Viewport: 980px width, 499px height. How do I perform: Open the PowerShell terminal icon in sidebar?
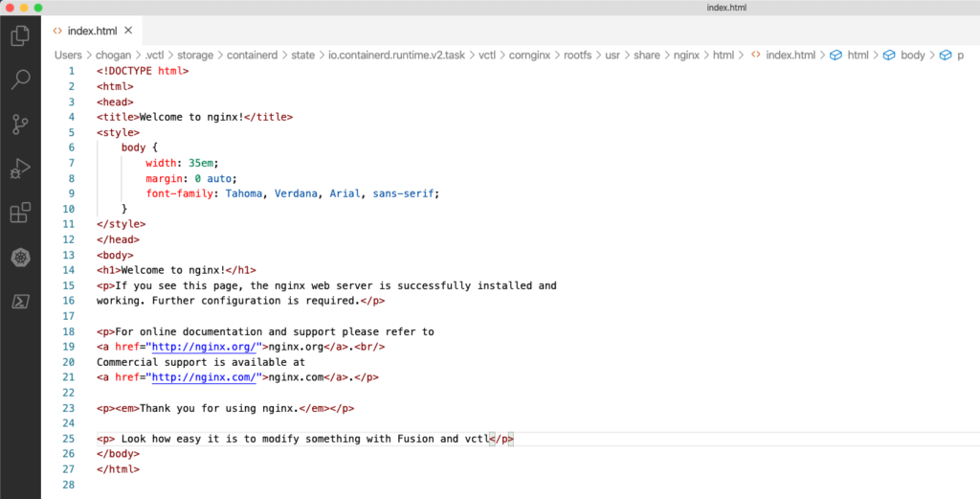coord(20,301)
